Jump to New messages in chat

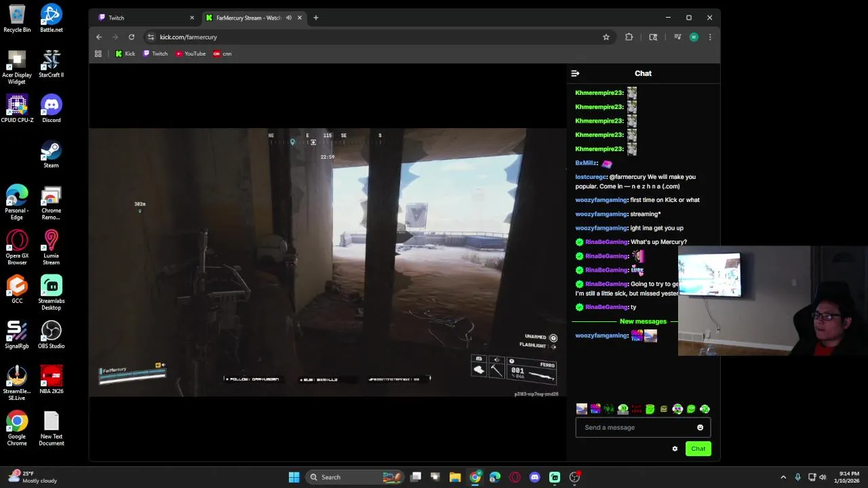[x=643, y=321]
